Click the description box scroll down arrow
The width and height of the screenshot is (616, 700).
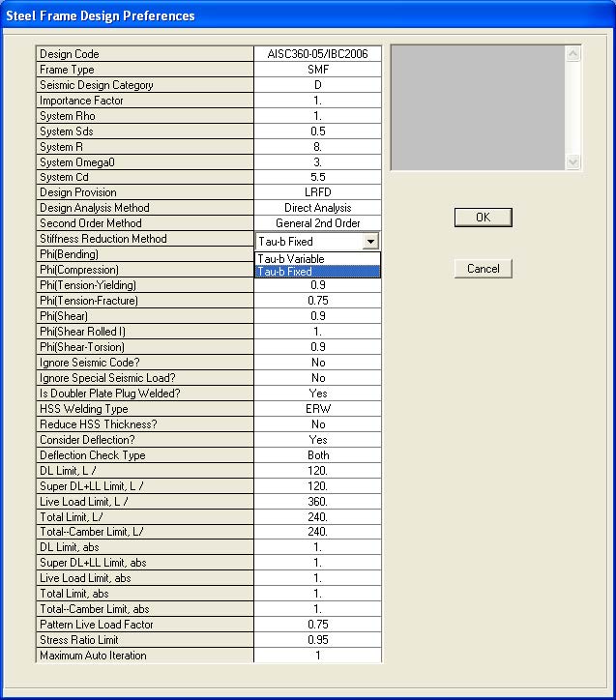(572, 161)
